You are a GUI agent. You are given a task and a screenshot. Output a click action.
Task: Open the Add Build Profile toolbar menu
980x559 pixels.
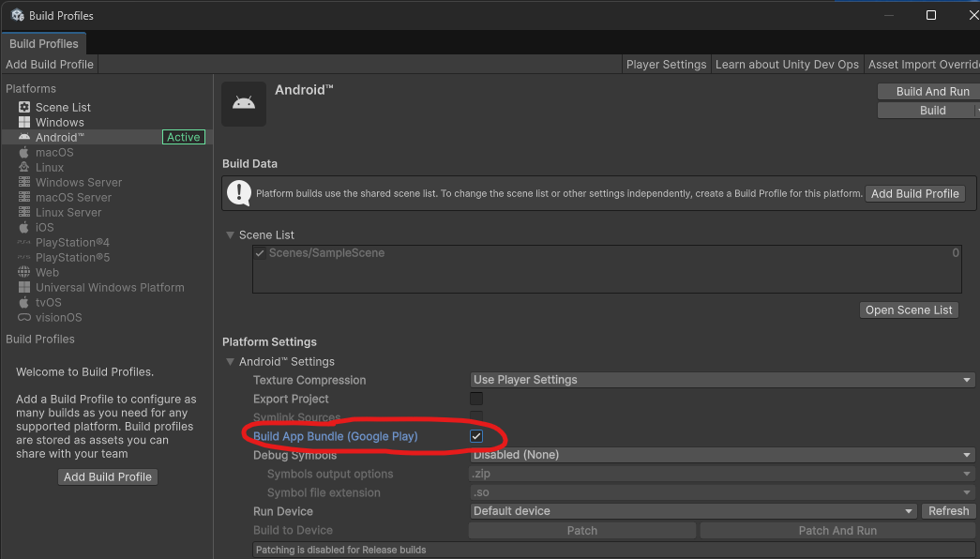[x=50, y=65]
